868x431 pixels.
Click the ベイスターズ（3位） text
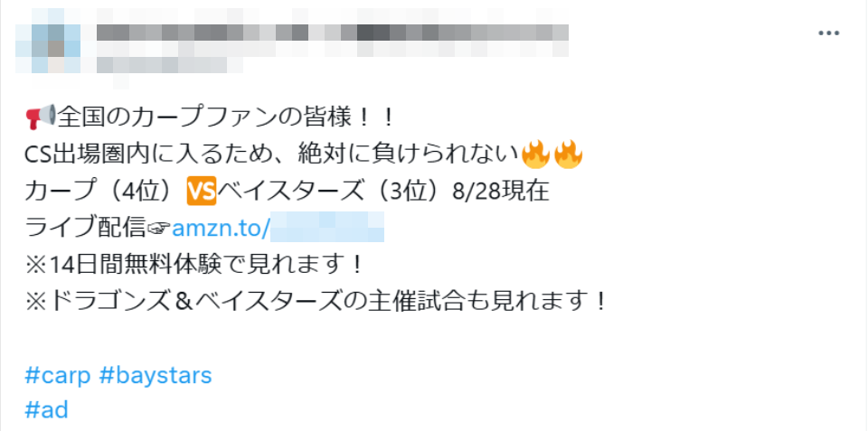[x=334, y=191]
